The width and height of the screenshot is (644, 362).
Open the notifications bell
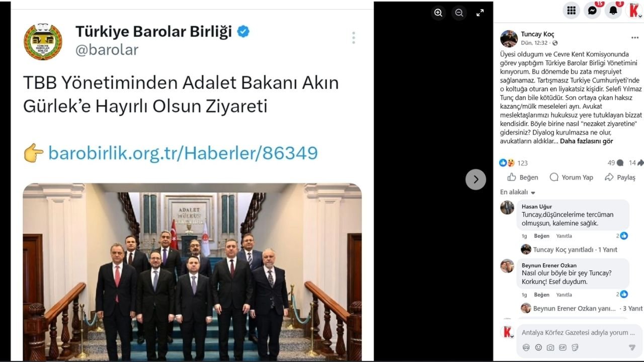click(613, 11)
